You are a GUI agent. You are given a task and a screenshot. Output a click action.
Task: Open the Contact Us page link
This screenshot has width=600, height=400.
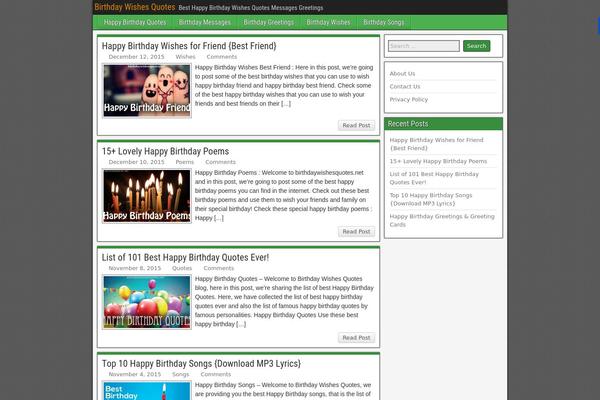click(x=405, y=87)
